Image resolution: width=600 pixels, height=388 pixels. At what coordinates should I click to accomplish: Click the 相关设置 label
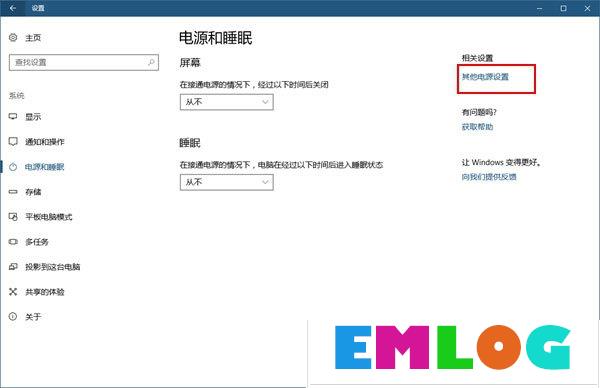click(477, 58)
